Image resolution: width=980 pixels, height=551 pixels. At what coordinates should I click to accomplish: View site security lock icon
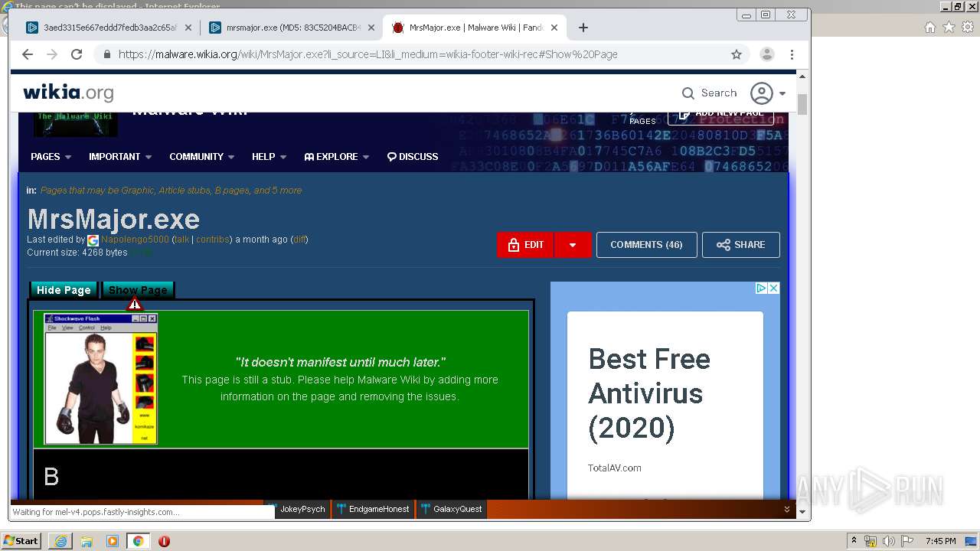click(x=106, y=54)
